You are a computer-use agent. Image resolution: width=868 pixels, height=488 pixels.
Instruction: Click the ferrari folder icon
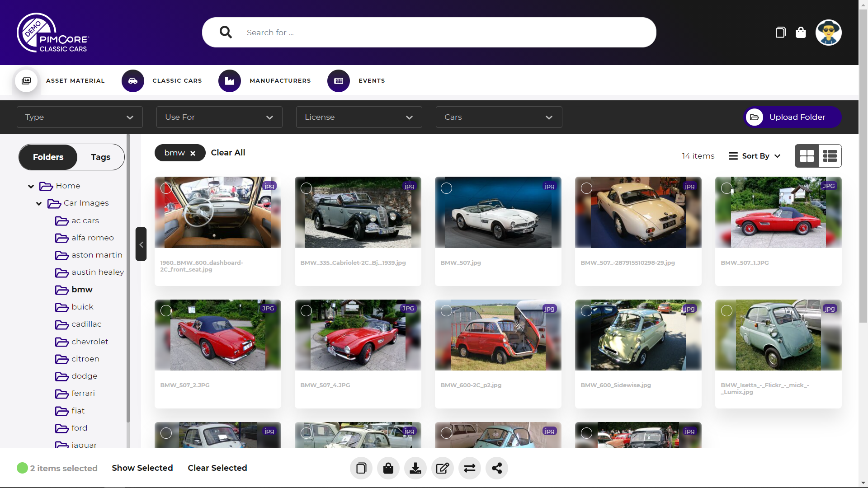(x=62, y=394)
